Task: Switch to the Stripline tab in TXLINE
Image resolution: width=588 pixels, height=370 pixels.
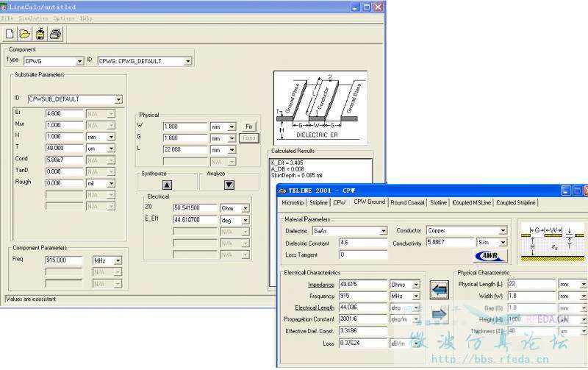Action: tap(318, 202)
